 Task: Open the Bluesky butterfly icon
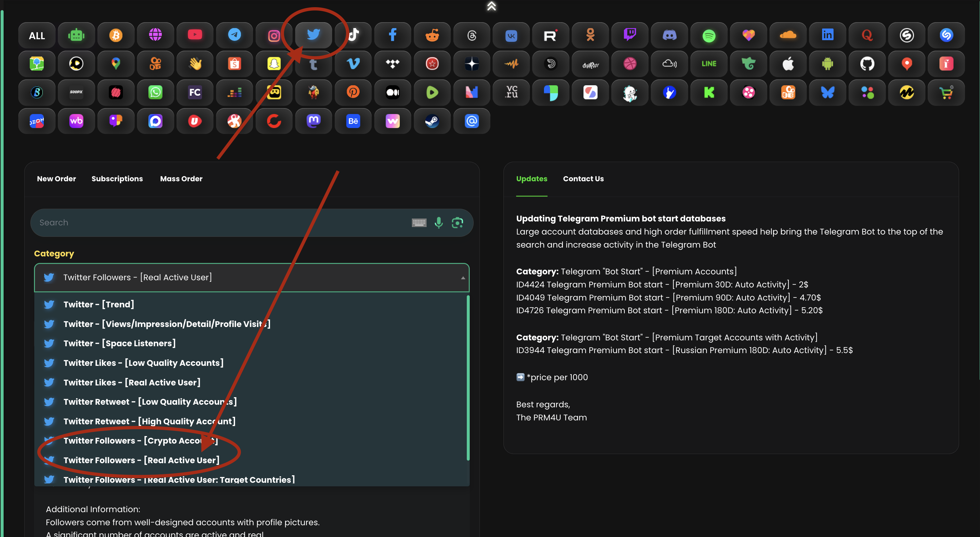(828, 92)
